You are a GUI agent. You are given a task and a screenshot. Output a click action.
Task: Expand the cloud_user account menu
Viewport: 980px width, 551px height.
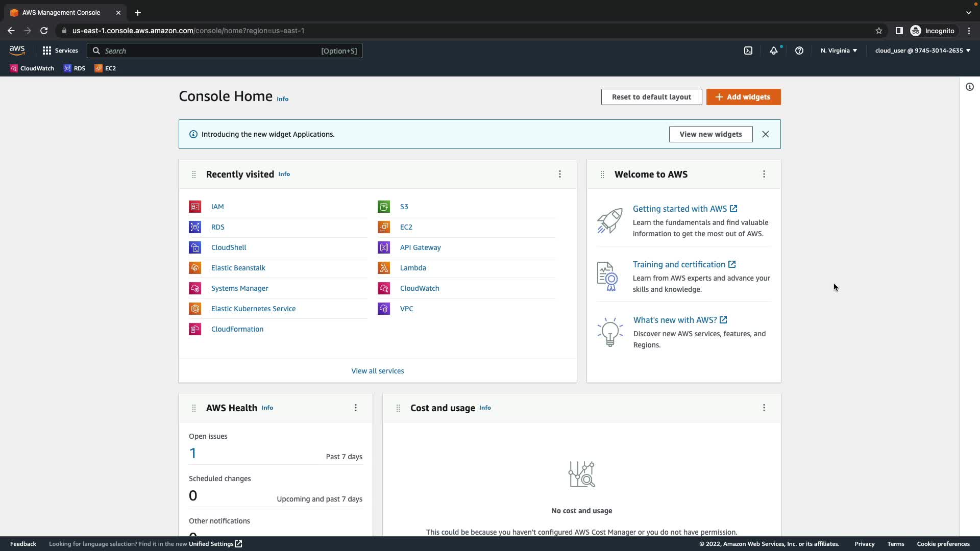(x=922, y=51)
